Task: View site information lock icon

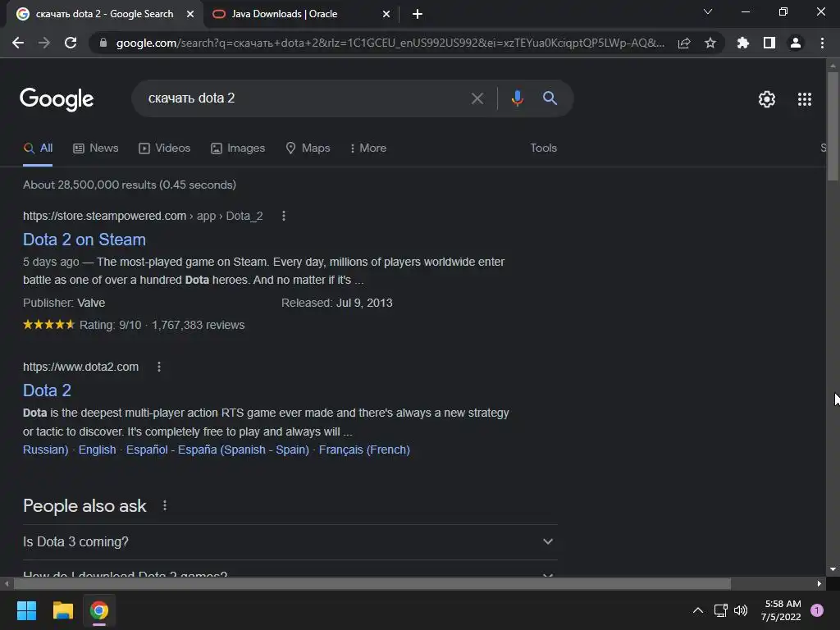Action: pyautogui.click(x=103, y=43)
